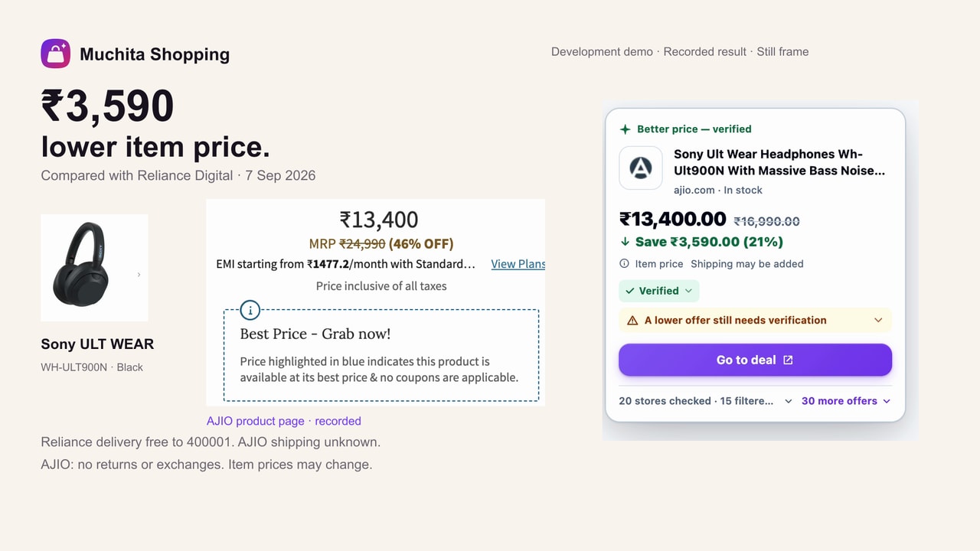Click the small arrow next to headphone image
Screen dimensions: 980x551
pyautogui.click(x=139, y=274)
